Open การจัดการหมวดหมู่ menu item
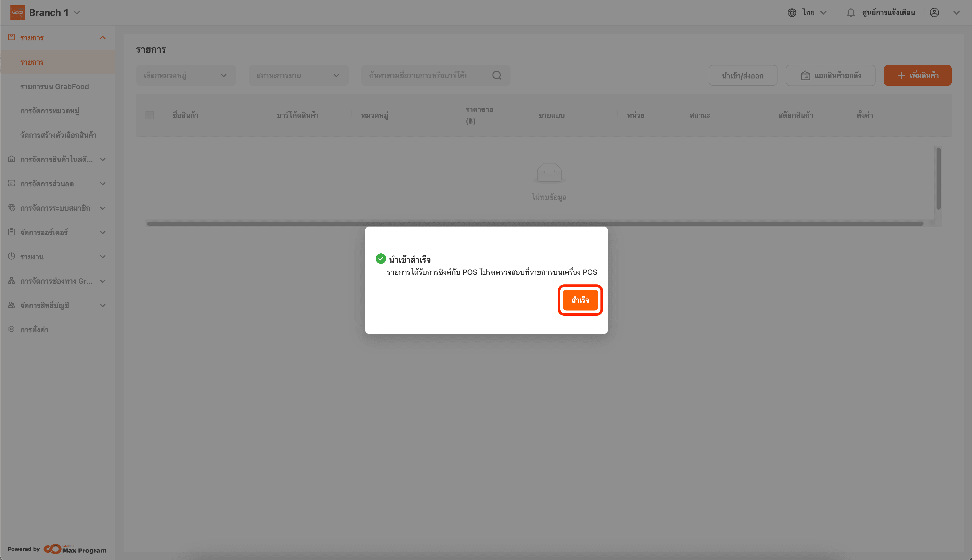 point(50,111)
